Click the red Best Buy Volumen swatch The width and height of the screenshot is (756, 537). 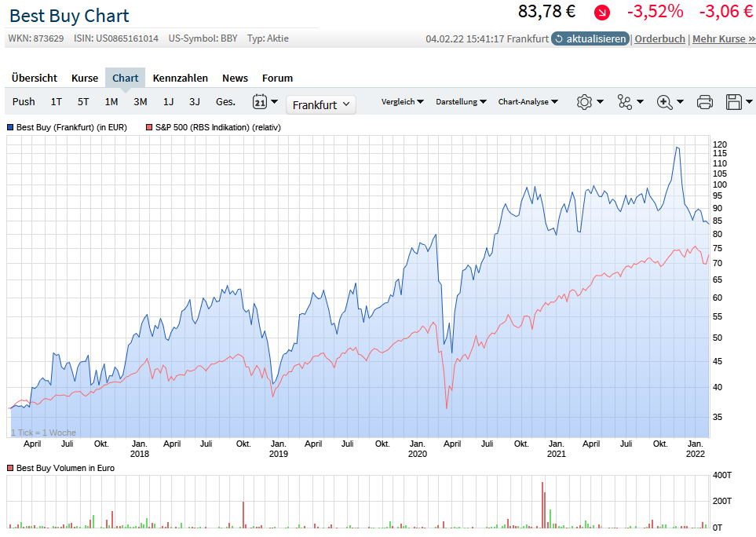click(x=10, y=468)
